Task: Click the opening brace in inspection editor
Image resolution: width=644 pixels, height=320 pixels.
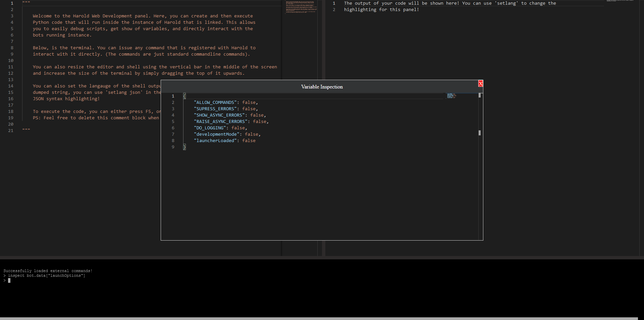Action: tap(184, 96)
